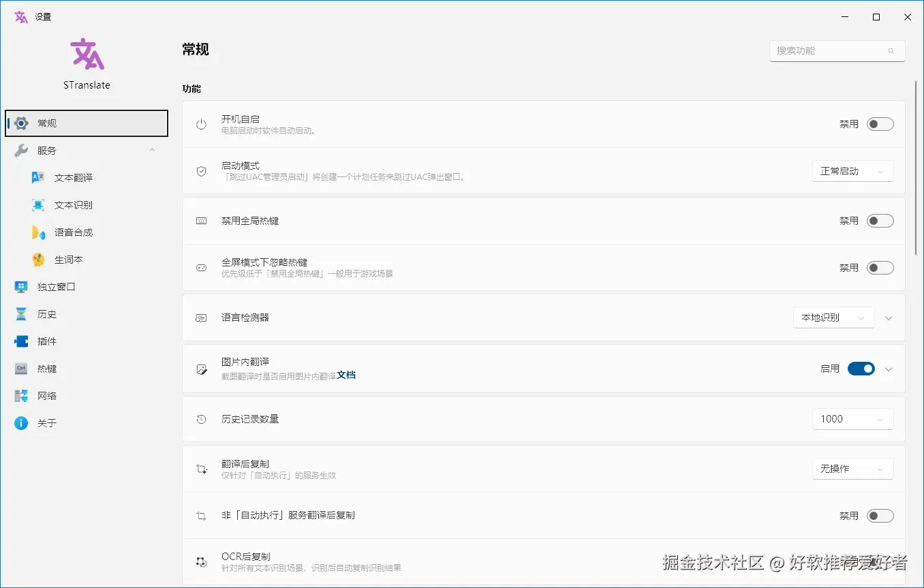Maximize the 设置 window
Image resolution: width=924 pixels, height=588 pixels.
pyautogui.click(x=876, y=17)
